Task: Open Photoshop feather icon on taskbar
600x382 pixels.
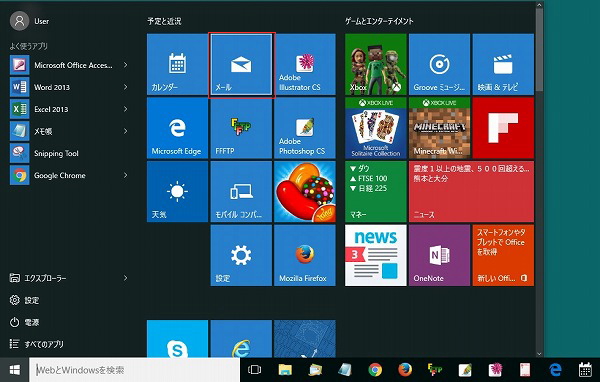Action: (x=465, y=370)
